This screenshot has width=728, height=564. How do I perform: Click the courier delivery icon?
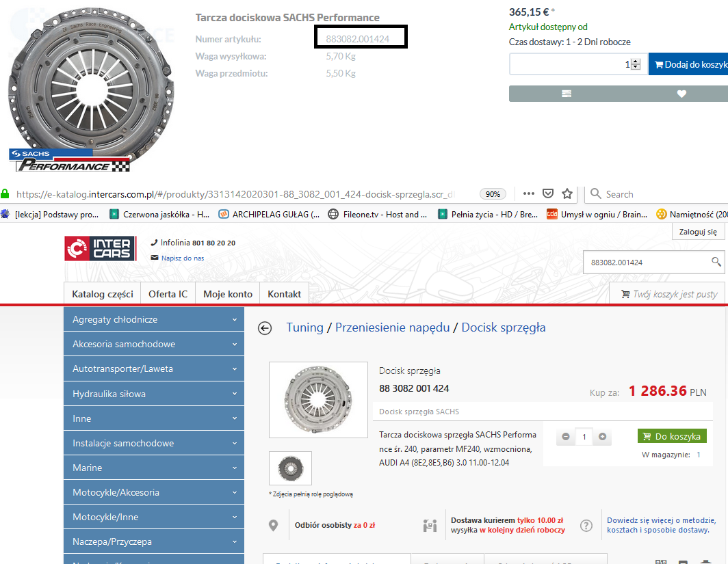pyautogui.click(x=430, y=526)
